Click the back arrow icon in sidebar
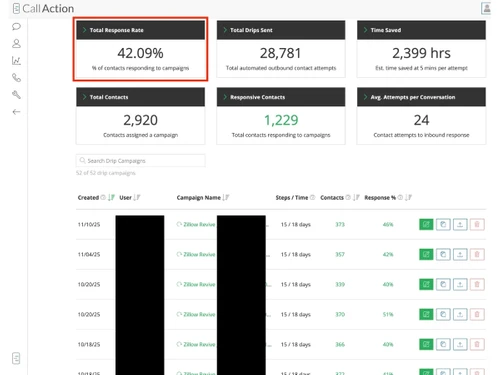 point(16,112)
